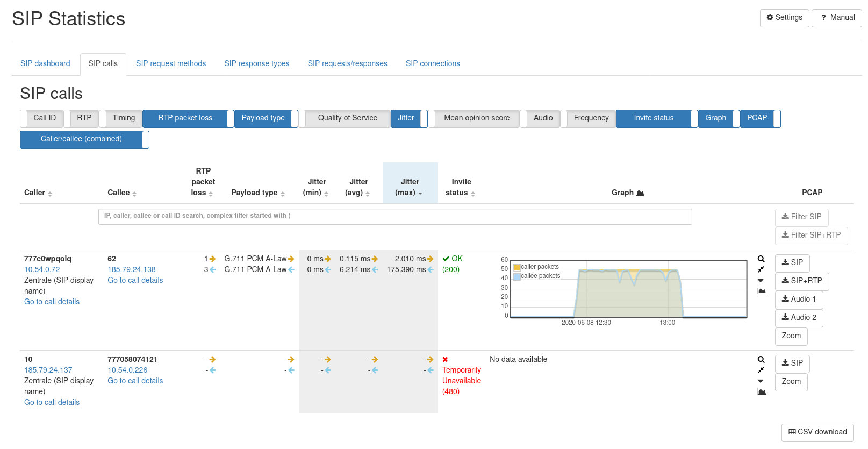The height and width of the screenshot is (449, 868).
Task: Click the packets graph plot area
Action: point(628,289)
